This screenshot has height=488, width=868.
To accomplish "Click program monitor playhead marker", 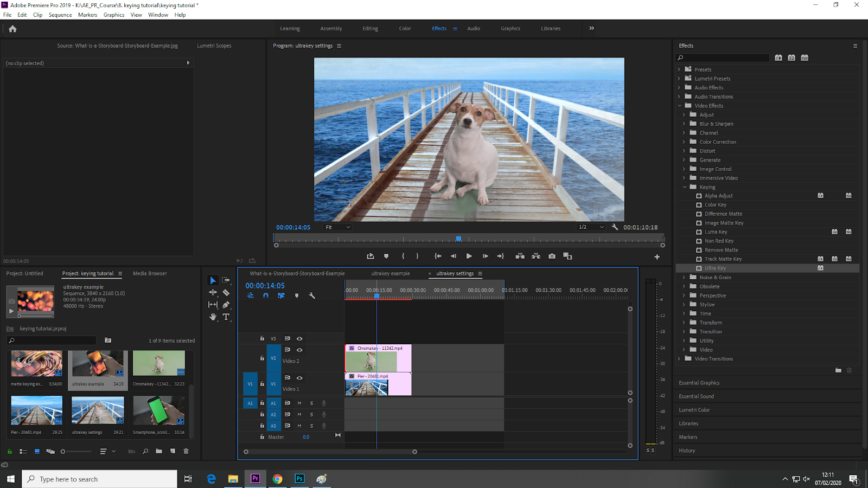I will pyautogui.click(x=458, y=239).
